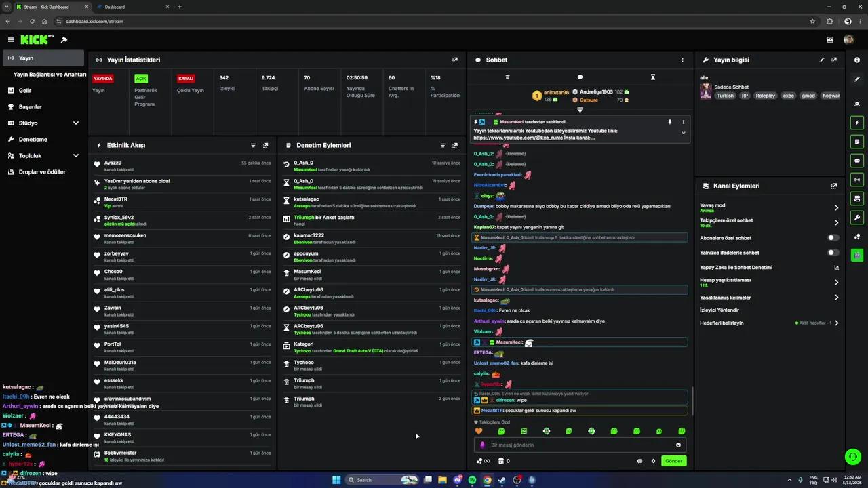Pop out the Yayın bilgisi panel
Image resolution: width=868 pixels, height=488 pixels.
point(834,60)
